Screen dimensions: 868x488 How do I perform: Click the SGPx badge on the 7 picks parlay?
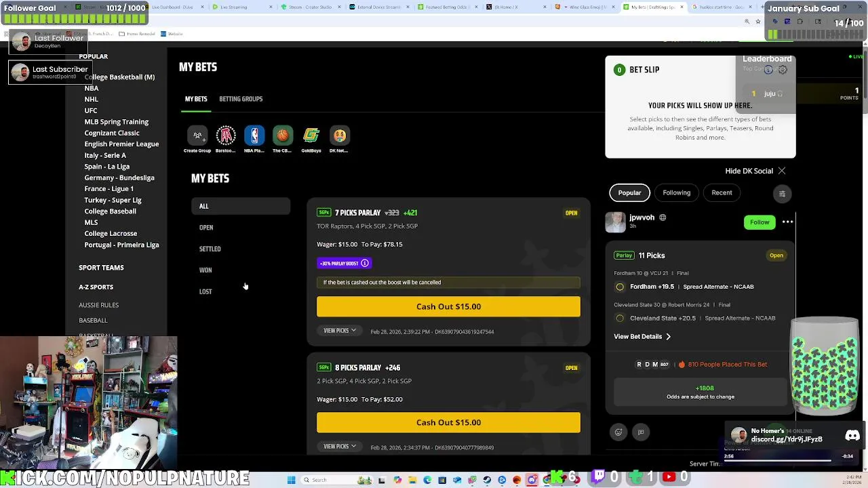[324, 213]
